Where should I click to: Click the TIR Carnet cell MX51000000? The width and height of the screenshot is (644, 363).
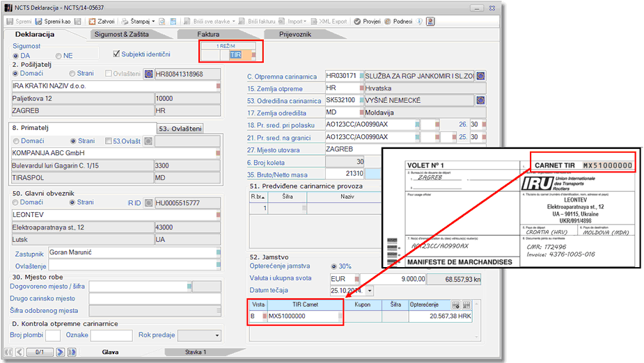coord(305,316)
